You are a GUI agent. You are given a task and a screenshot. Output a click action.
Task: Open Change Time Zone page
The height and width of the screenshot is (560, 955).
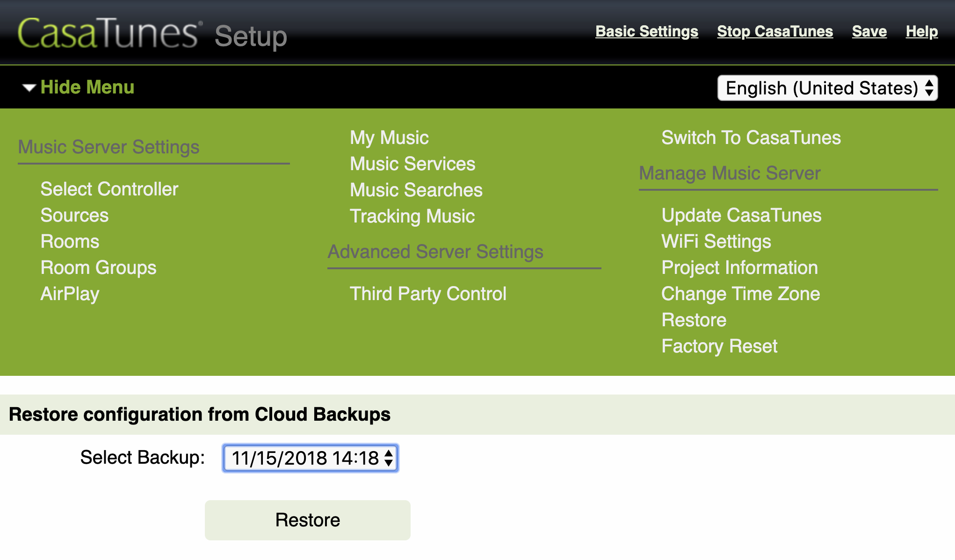[x=740, y=294]
